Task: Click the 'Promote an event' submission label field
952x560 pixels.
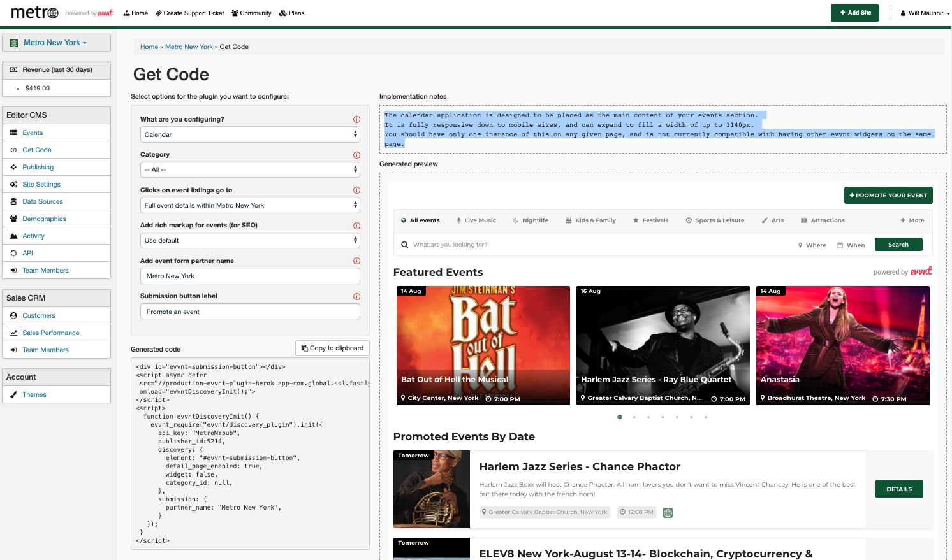Action: (250, 312)
